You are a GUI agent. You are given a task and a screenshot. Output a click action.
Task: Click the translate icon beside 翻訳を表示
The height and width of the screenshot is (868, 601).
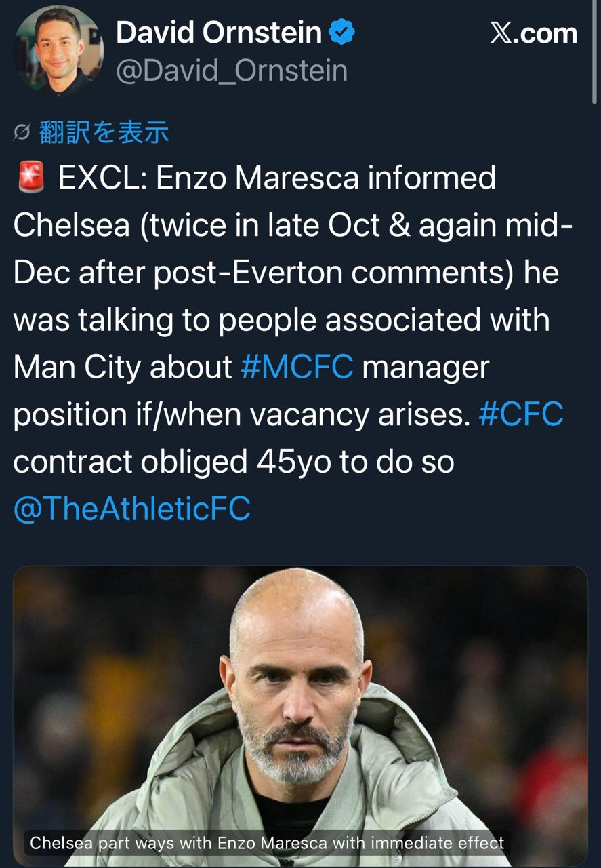coord(22,133)
